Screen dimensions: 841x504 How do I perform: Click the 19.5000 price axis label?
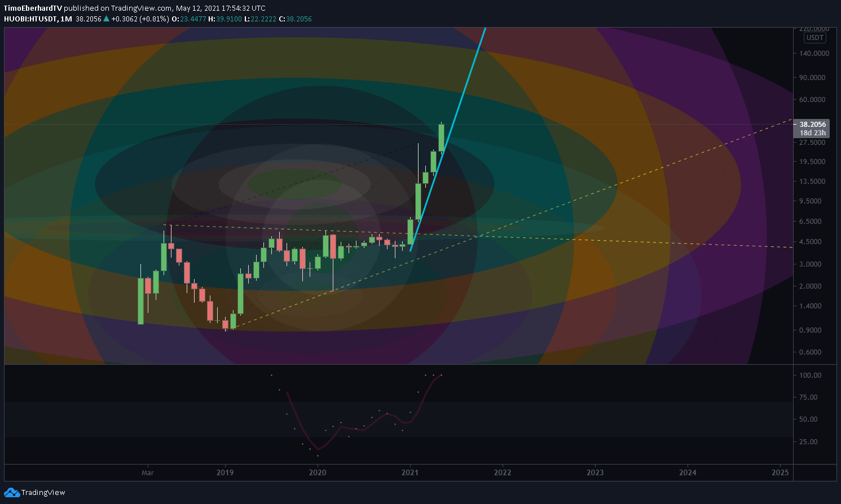(x=812, y=162)
